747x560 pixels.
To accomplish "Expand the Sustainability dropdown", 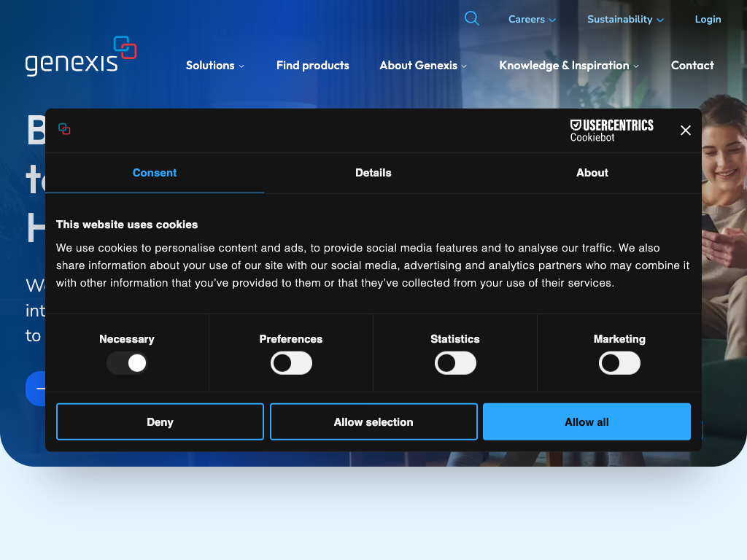I will click(x=625, y=20).
